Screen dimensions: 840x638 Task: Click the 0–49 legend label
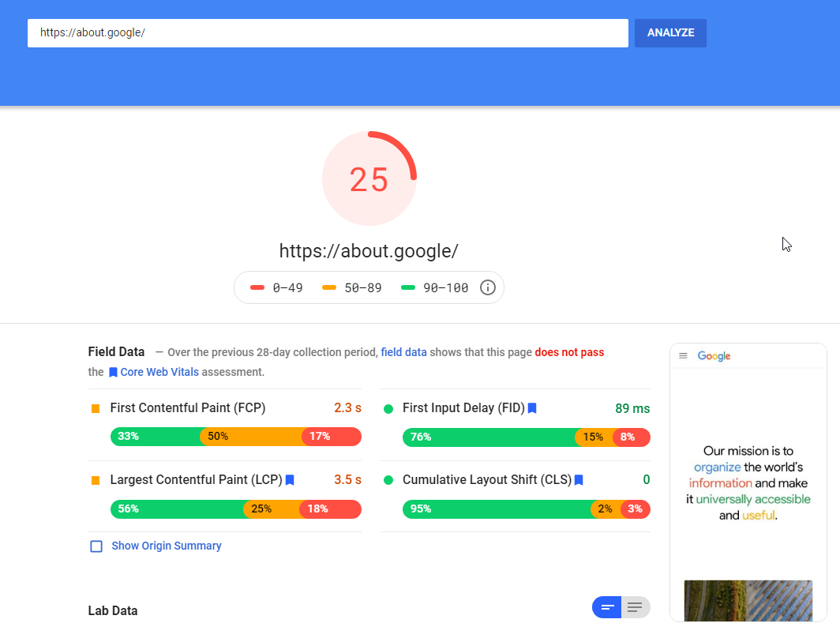click(287, 288)
